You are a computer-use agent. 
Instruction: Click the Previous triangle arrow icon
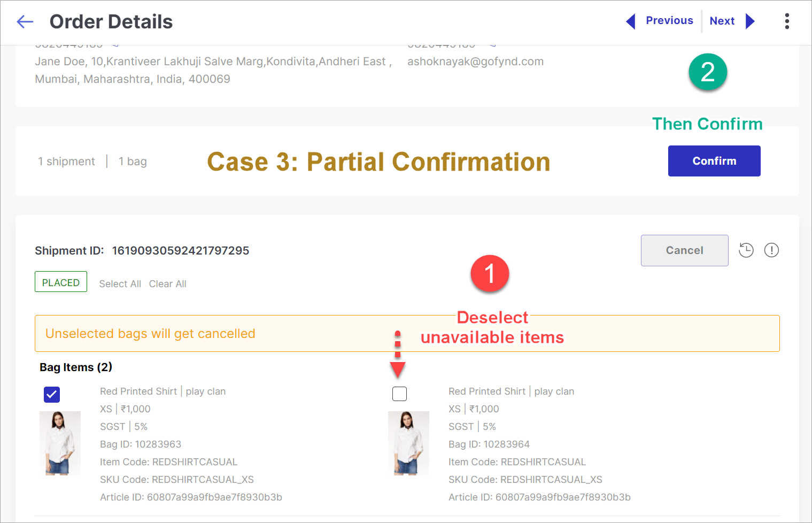pyautogui.click(x=631, y=21)
